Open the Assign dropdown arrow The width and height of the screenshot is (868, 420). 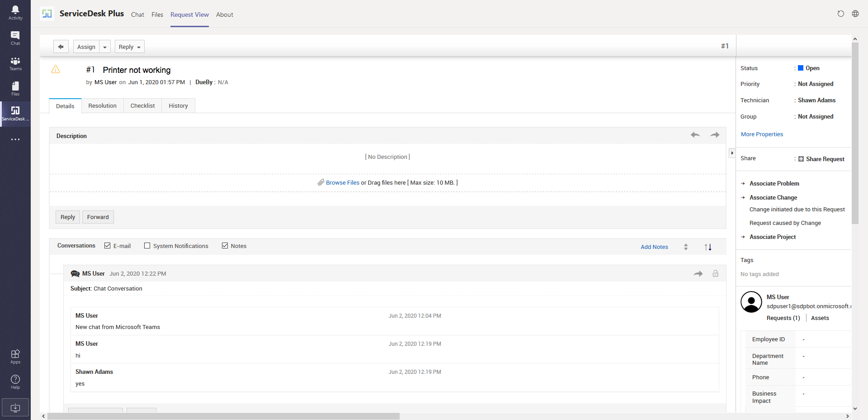pos(105,47)
